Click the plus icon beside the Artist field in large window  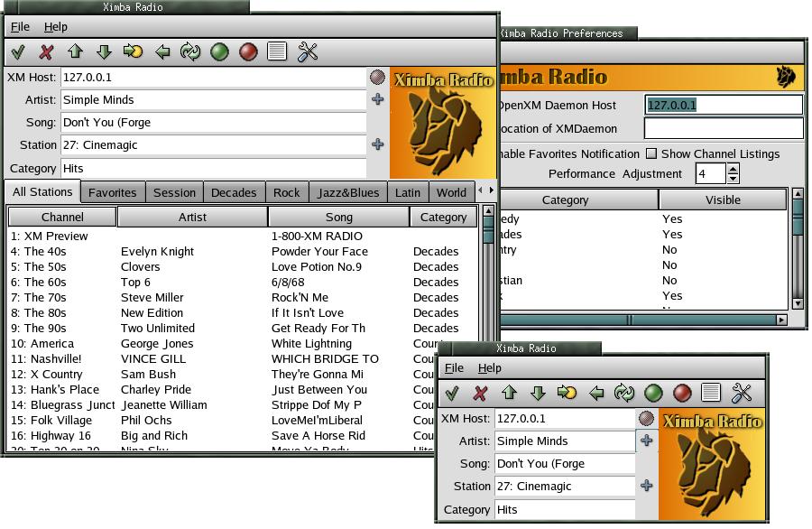(378, 99)
